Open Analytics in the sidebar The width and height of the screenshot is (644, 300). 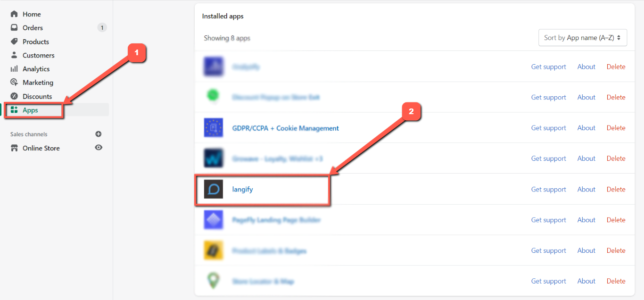36,69
